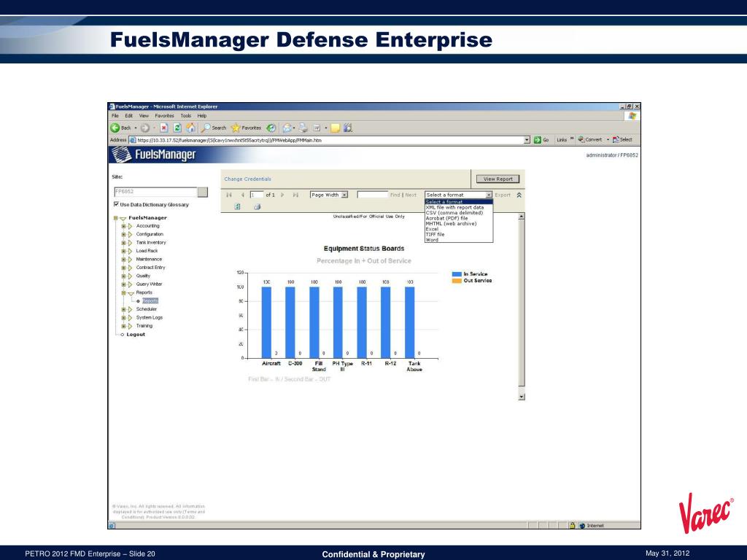Click the button beside Site field

pyautogui.click(x=203, y=192)
